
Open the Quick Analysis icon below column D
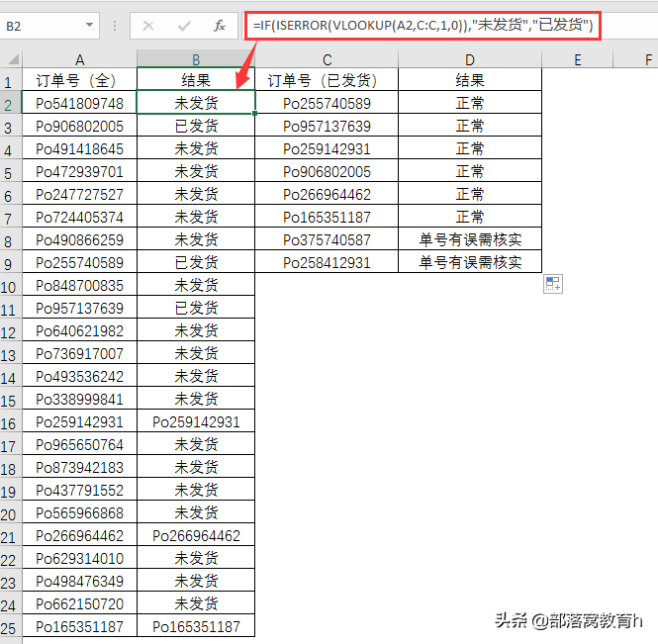point(553,284)
